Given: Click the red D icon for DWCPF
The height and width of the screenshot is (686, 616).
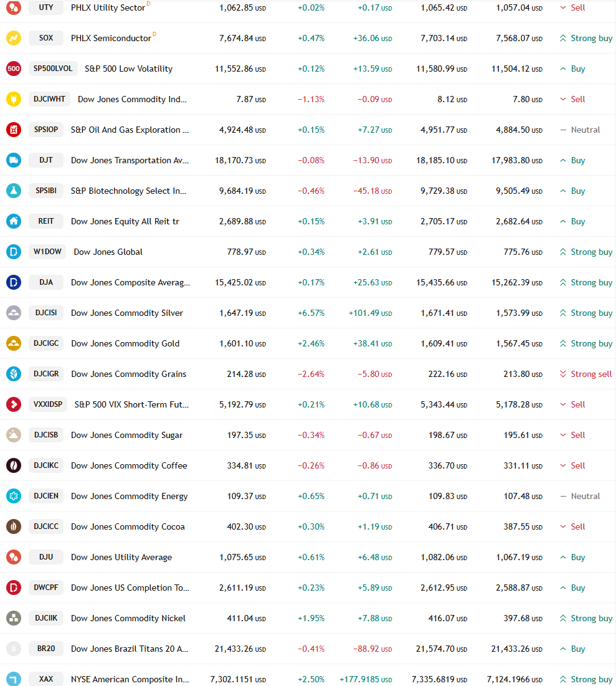Looking at the screenshot, I should (x=14, y=588).
